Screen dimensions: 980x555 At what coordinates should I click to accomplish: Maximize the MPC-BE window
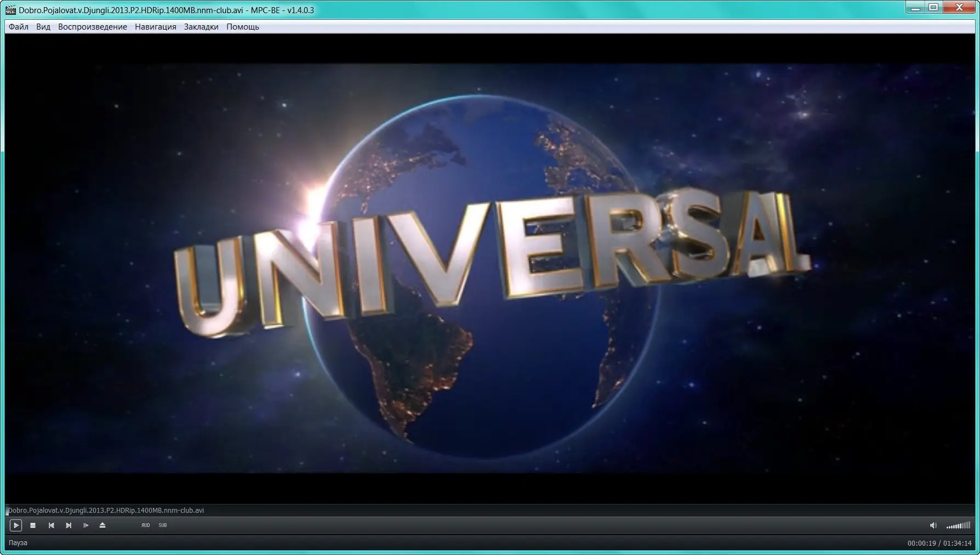pos(933,8)
